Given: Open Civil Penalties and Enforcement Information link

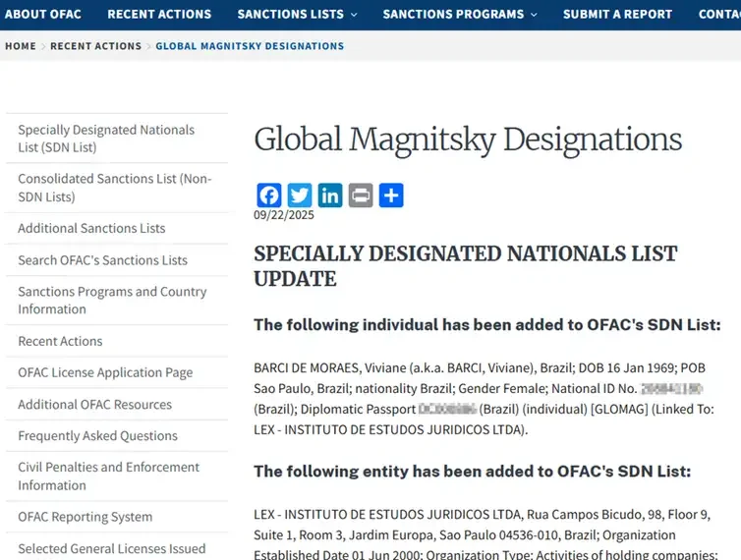Looking at the screenshot, I should (109, 476).
